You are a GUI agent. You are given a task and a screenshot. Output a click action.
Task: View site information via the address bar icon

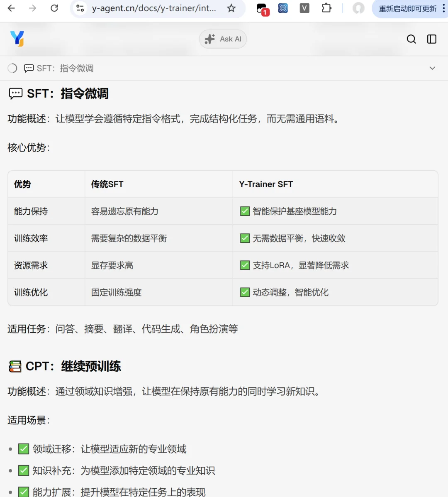click(x=80, y=8)
